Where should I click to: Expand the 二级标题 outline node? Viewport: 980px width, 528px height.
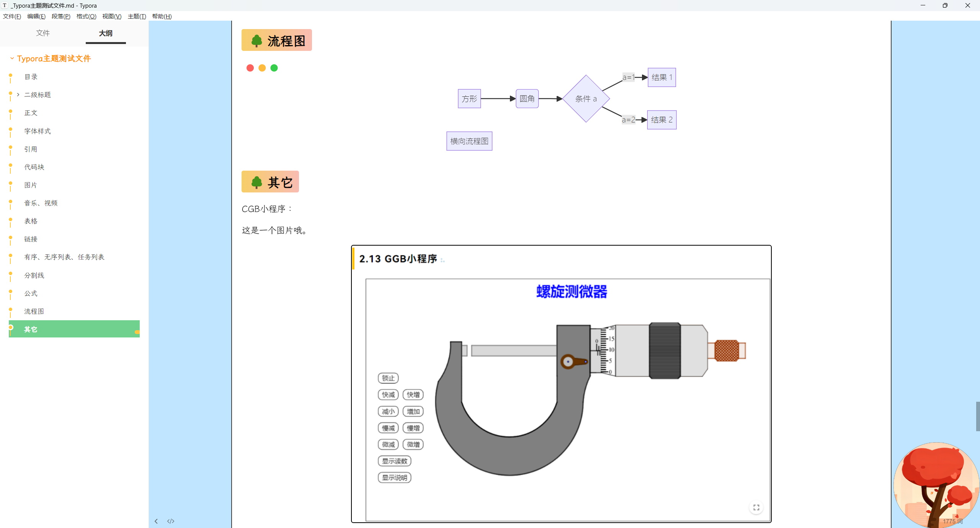point(18,95)
